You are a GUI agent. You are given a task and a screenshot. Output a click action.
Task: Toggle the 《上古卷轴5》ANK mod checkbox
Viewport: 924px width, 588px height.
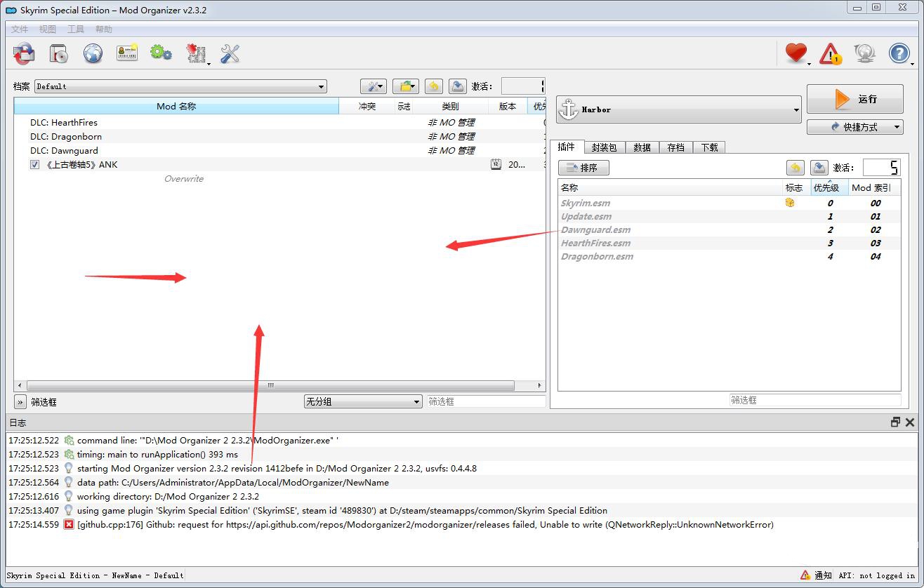click(x=34, y=165)
